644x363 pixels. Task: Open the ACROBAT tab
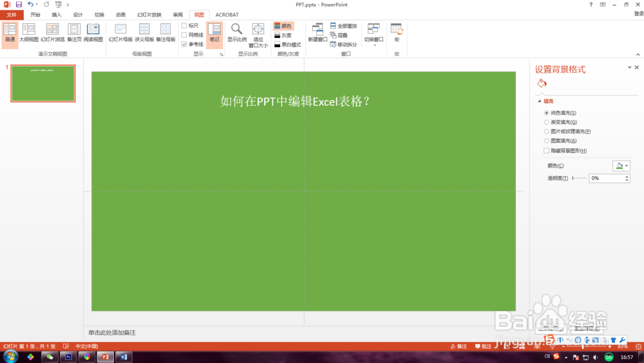227,15
